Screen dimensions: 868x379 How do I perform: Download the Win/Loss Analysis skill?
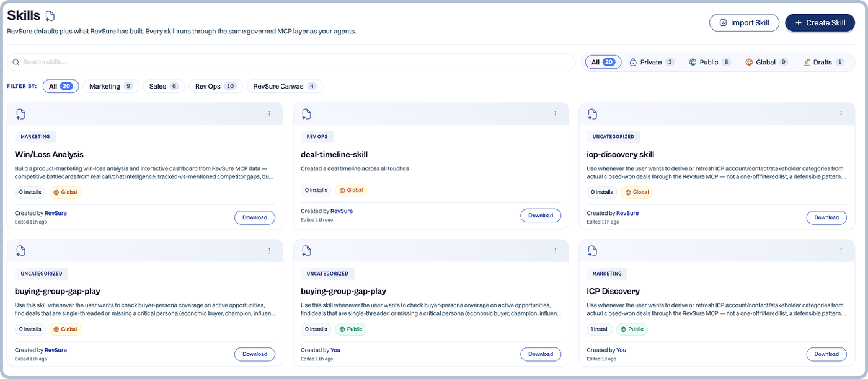(255, 217)
